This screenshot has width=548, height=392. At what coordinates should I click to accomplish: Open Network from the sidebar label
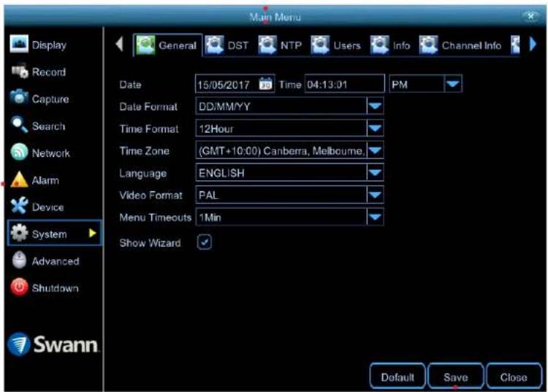50,153
